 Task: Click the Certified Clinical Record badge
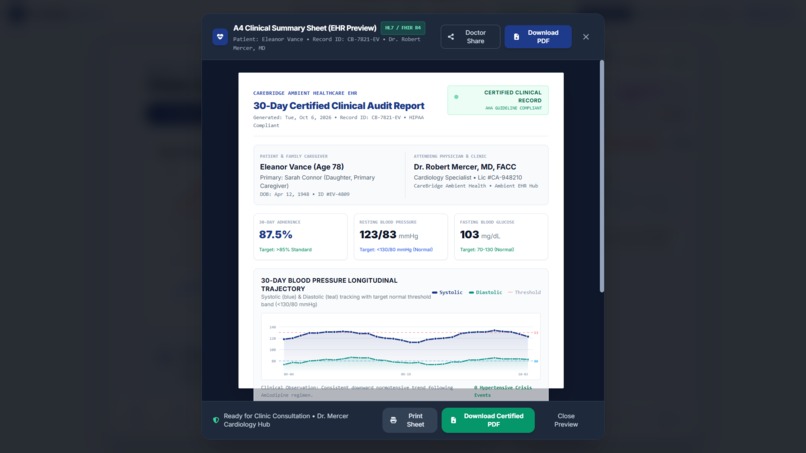point(498,100)
